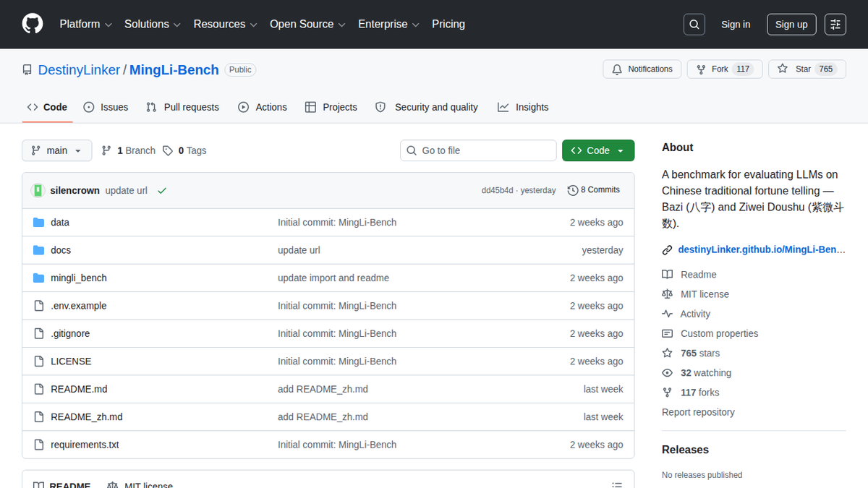868x488 pixels.
Task: Click the Sign up button
Action: point(791,25)
